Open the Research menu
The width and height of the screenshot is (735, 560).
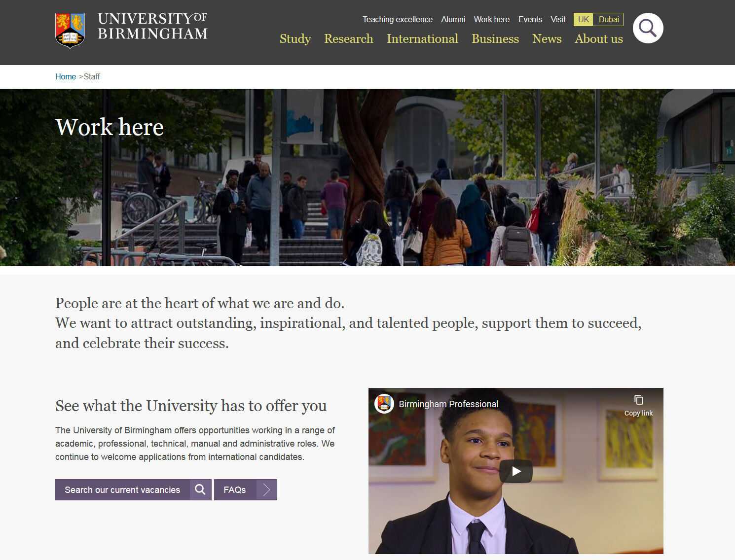click(x=348, y=39)
